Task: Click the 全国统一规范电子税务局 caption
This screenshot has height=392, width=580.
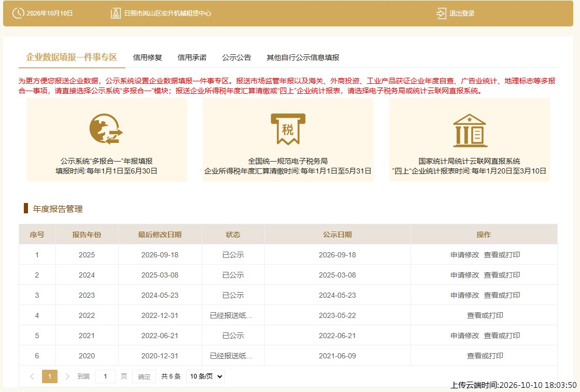Action: pos(288,161)
